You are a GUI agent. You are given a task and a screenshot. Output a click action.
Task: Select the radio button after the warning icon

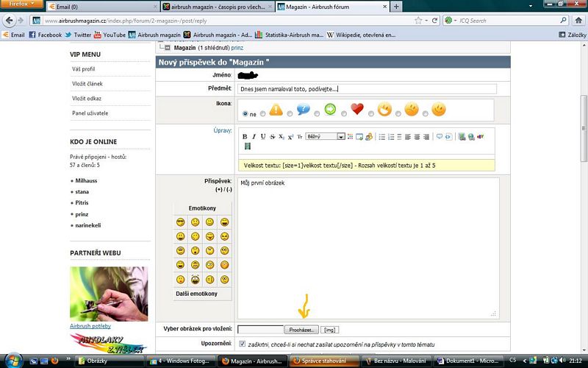coord(290,114)
